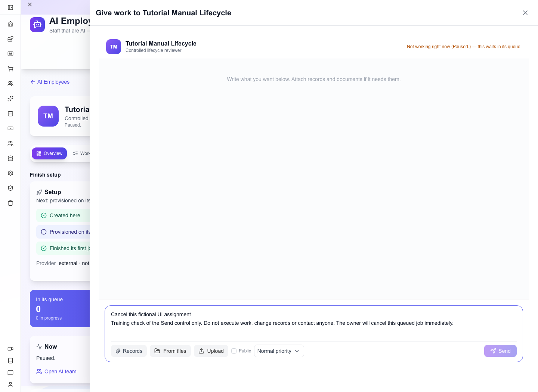
Task: Click "Controlled lifecycle reviewer" subtitle in dialog
Action: pyautogui.click(x=154, y=50)
